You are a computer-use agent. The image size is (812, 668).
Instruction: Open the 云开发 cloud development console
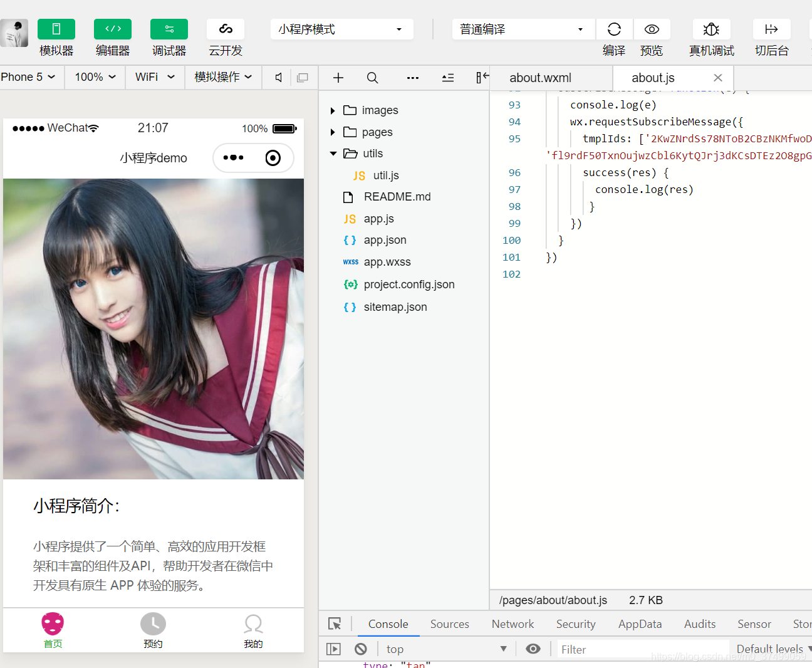[x=225, y=29]
